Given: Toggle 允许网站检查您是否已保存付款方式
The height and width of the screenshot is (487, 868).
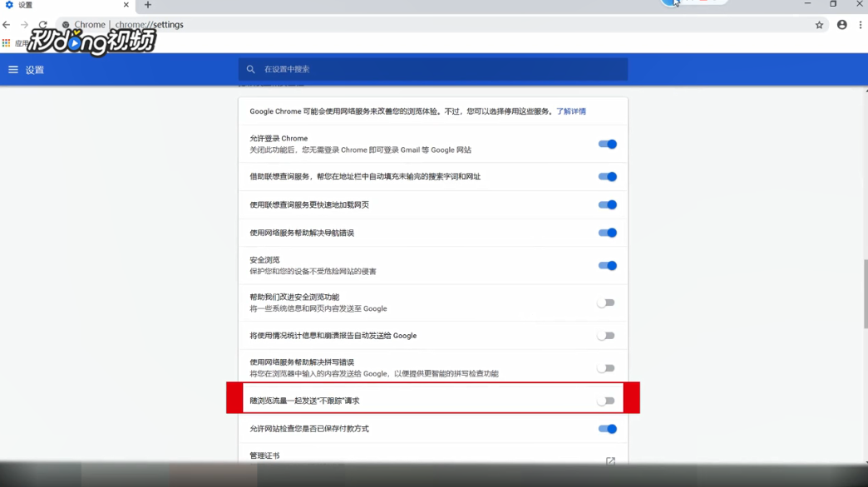Looking at the screenshot, I should (607, 430).
